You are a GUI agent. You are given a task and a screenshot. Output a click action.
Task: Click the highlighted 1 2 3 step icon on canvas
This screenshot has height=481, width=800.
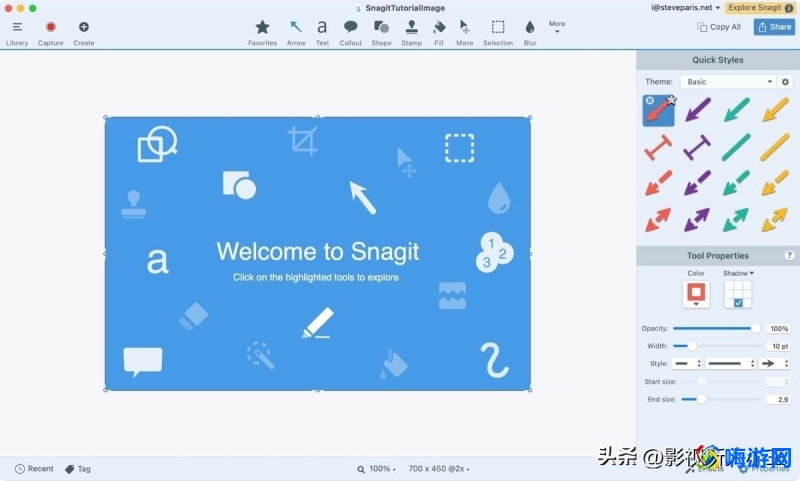tap(494, 252)
